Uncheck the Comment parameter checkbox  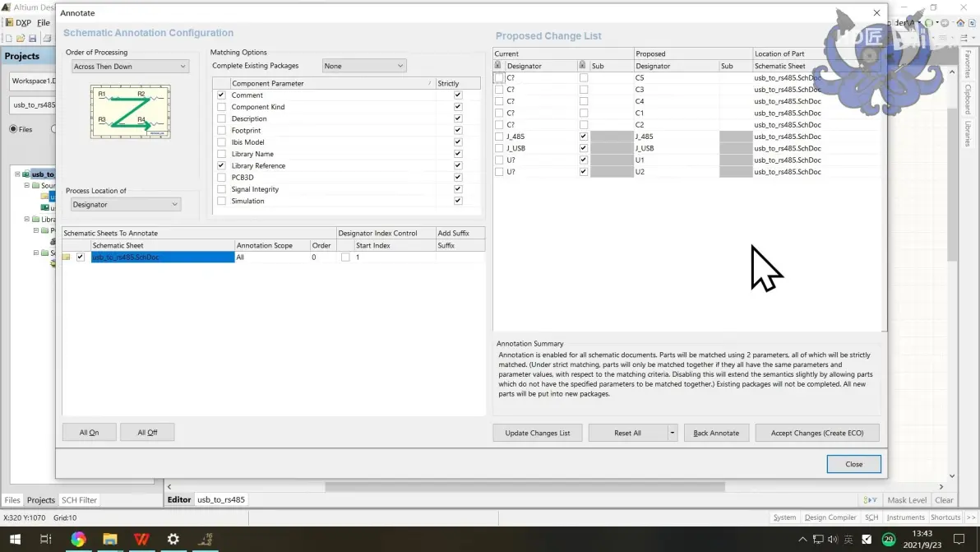tap(221, 95)
